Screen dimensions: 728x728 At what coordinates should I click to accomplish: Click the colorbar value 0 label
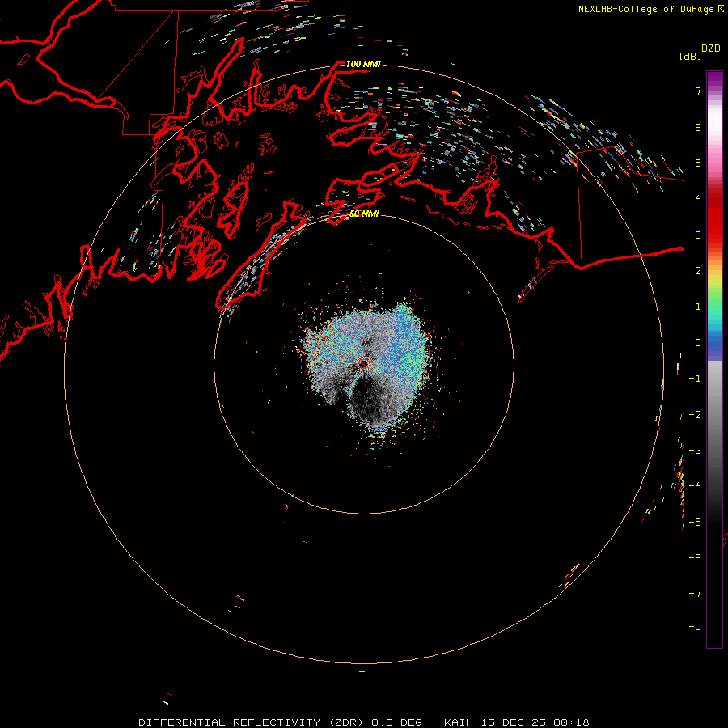(698, 343)
